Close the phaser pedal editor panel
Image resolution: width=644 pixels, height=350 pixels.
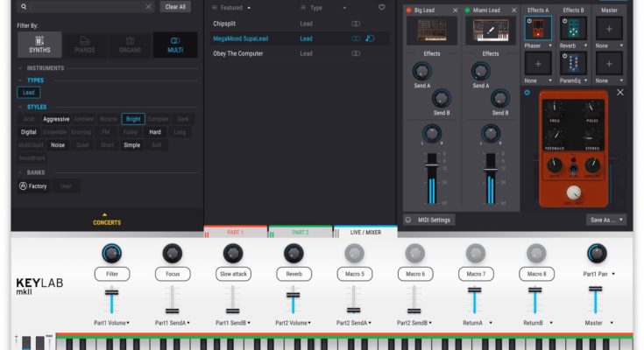click(x=620, y=93)
